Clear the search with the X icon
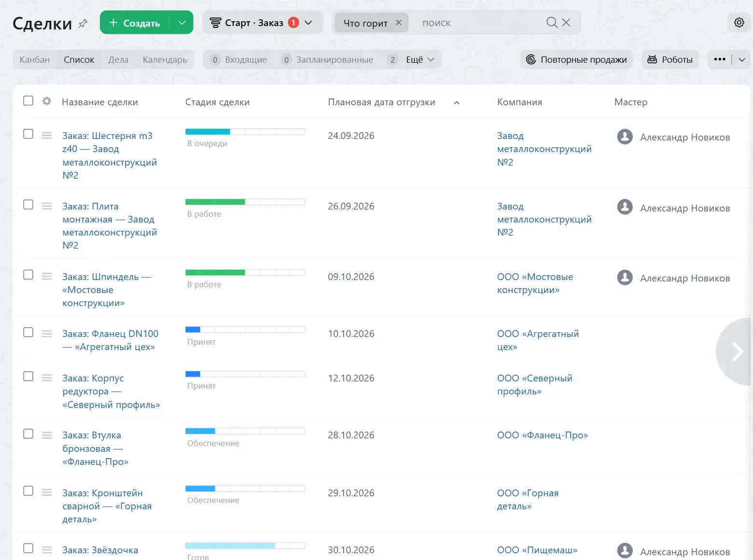This screenshot has height=560, width=753. 567,23
